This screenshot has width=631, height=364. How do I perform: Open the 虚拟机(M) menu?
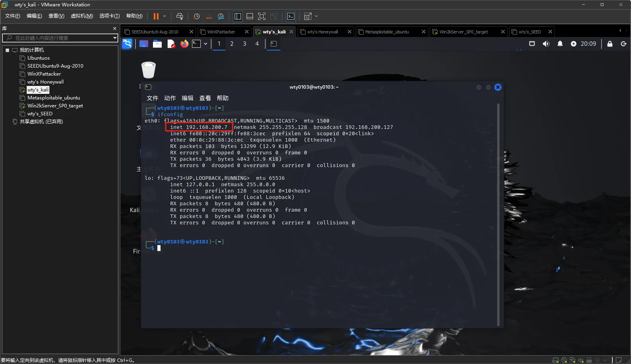(82, 16)
